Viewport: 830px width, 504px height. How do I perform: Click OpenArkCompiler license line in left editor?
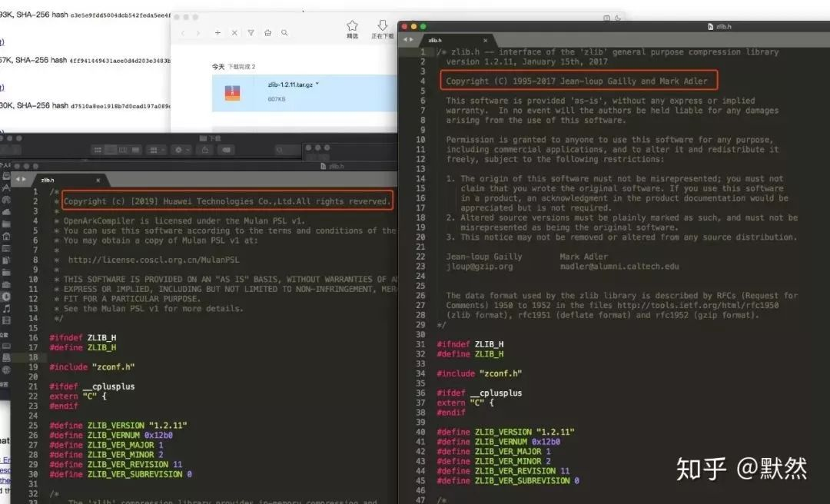pos(184,220)
